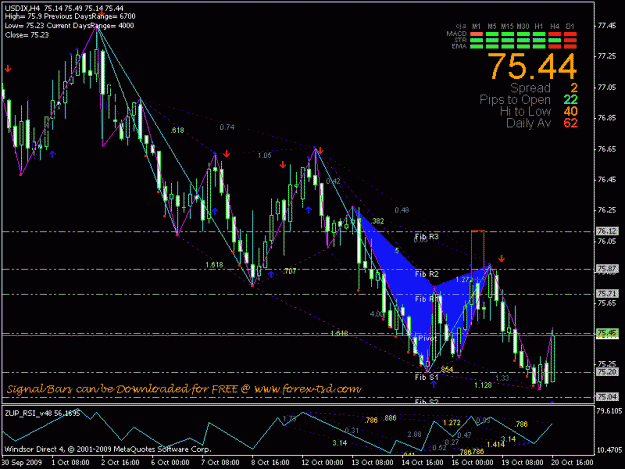Click the 20 Oct 16:00 date on time axis
The width and height of the screenshot is (625, 469).
(x=572, y=463)
